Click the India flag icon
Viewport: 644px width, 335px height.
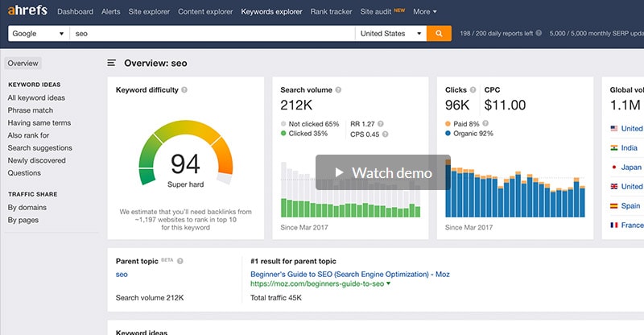614,147
